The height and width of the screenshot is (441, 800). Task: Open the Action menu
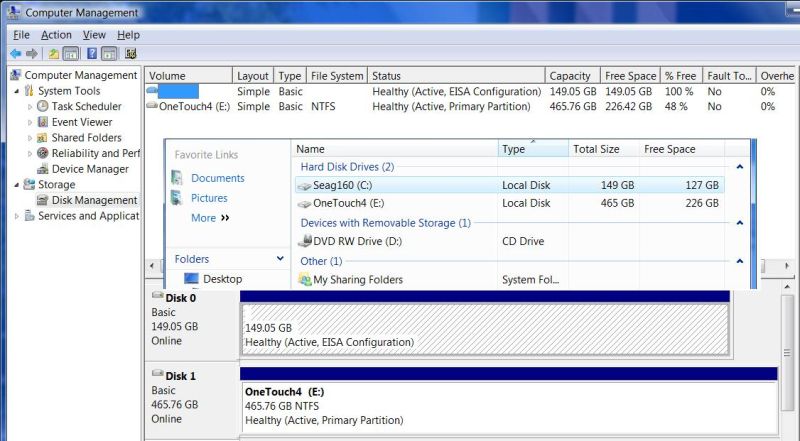tap(56, 35)
